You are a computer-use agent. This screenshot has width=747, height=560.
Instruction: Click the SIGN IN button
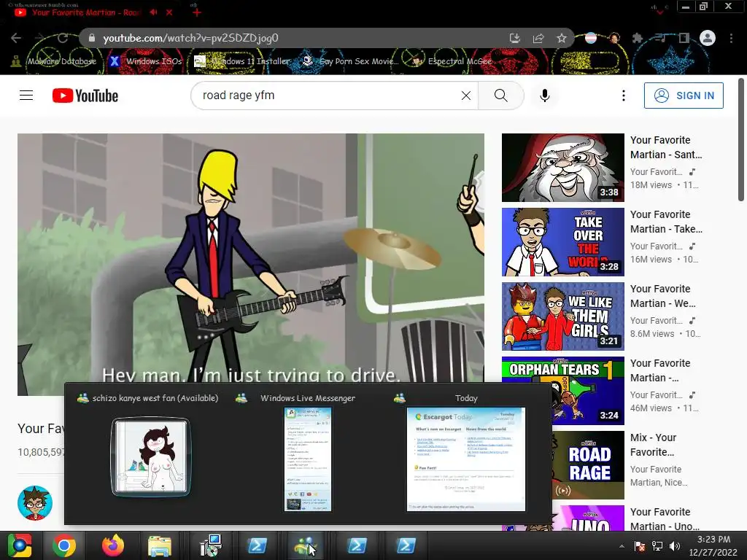point(684,96)
